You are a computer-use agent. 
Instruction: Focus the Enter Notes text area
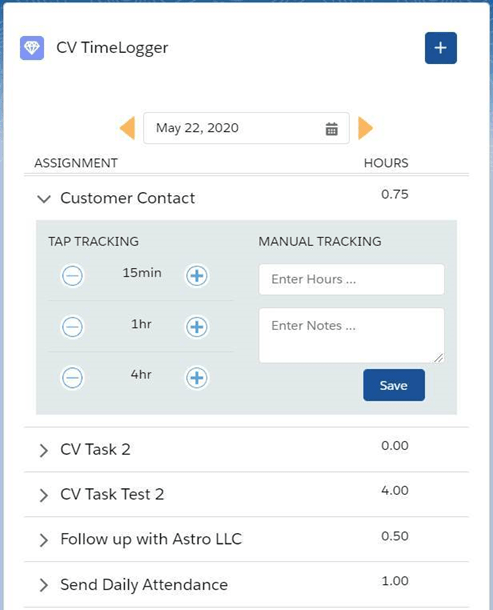(351, 335)
